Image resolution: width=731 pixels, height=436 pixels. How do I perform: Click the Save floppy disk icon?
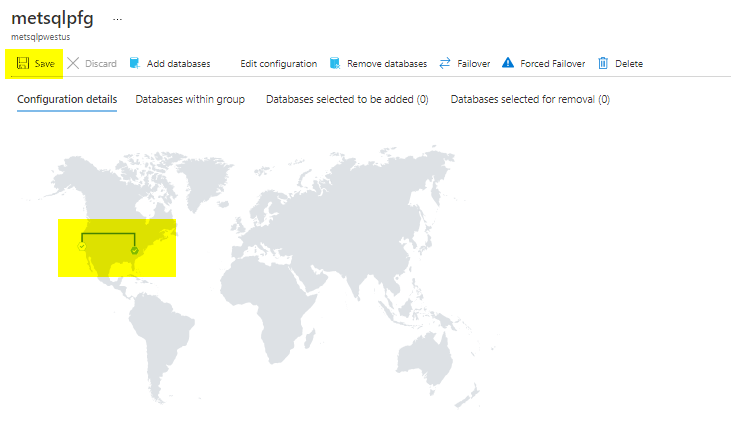[x=22, y=63]
